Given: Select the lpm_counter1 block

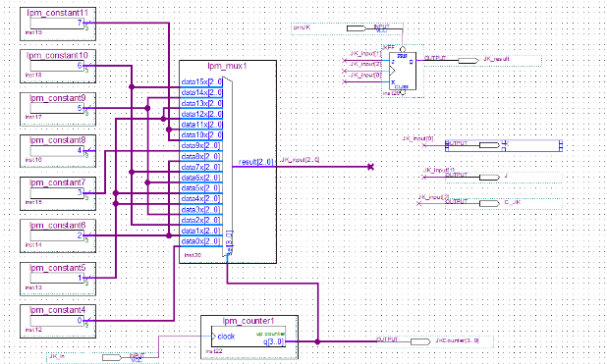Looking at the screenshot, I should pyautogui.click(x=249, y=337).
